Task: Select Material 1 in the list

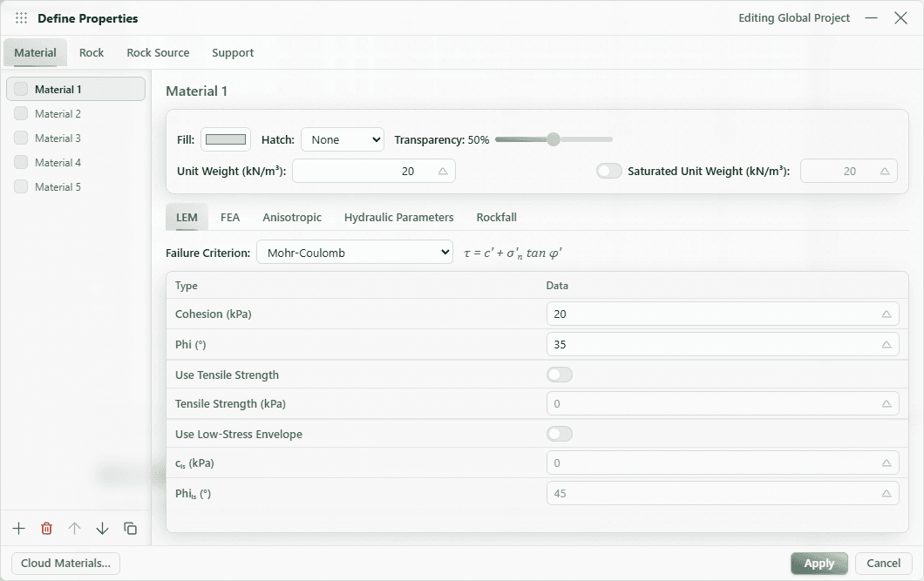Action: 76,89
